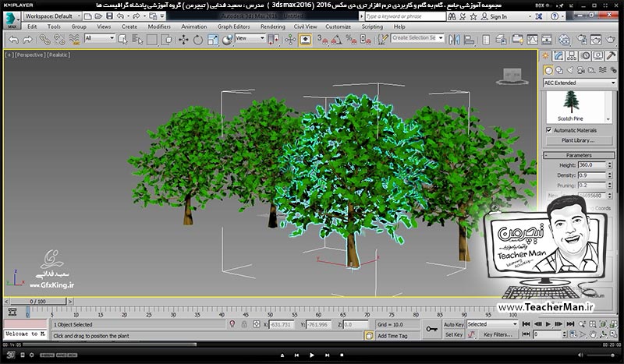Open the Material Editor teapot-sphere icon
The height and width of the screenshot is (364, 624).
point(564,40)
